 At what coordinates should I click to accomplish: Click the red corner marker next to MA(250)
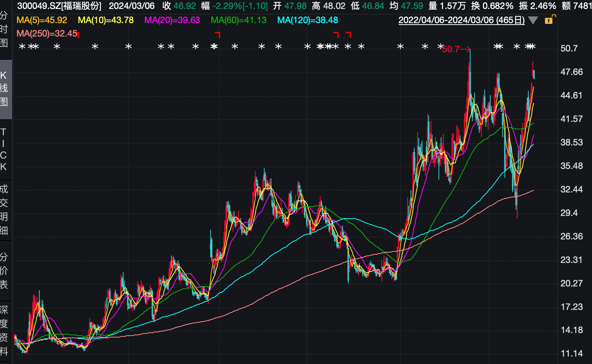(x=78, y=34)
